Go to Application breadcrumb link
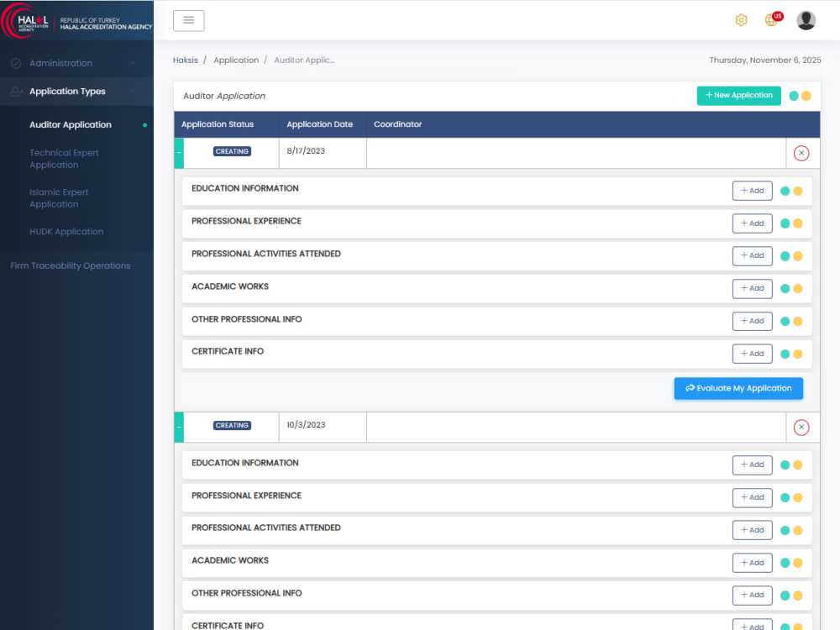The width and height of the screenshot is (840, 630). coord(236,60)
